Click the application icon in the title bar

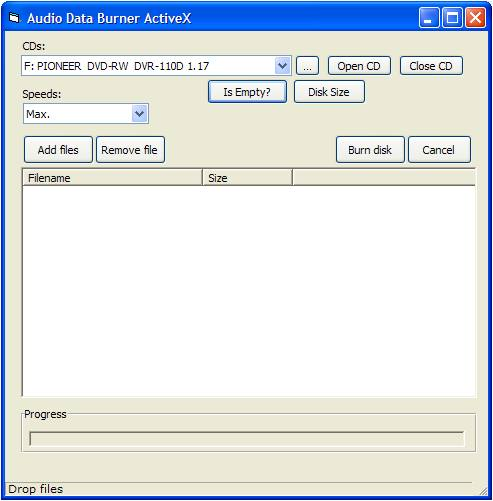[14, 18]
